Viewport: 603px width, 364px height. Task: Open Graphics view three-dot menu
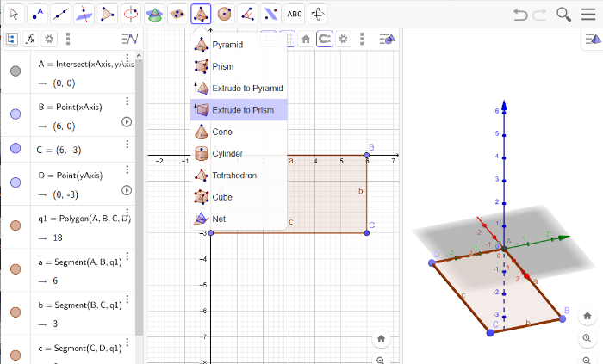pyautogui.click(x=362, y=39)
